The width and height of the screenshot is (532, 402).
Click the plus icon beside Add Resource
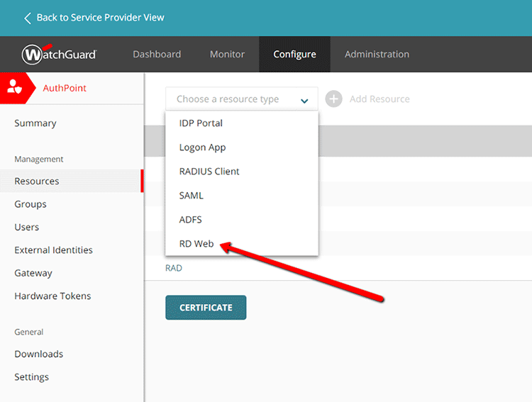pos(333,99)
